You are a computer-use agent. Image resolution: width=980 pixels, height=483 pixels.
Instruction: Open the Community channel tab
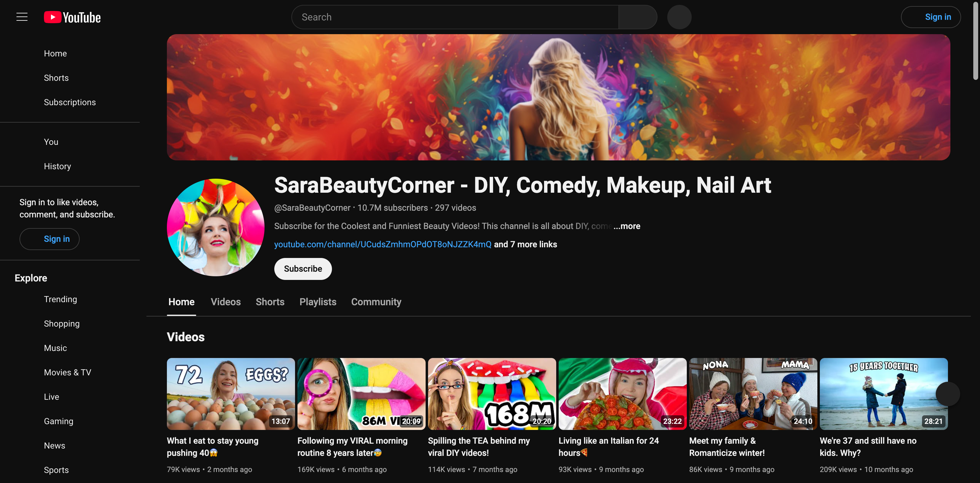(376, 302)
